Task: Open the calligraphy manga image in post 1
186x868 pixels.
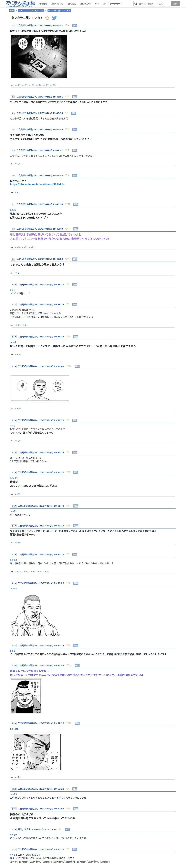Action: point(39,56)
